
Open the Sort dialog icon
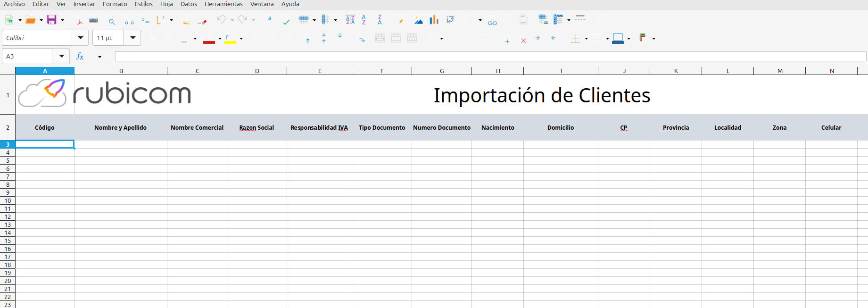click(350, 20)
